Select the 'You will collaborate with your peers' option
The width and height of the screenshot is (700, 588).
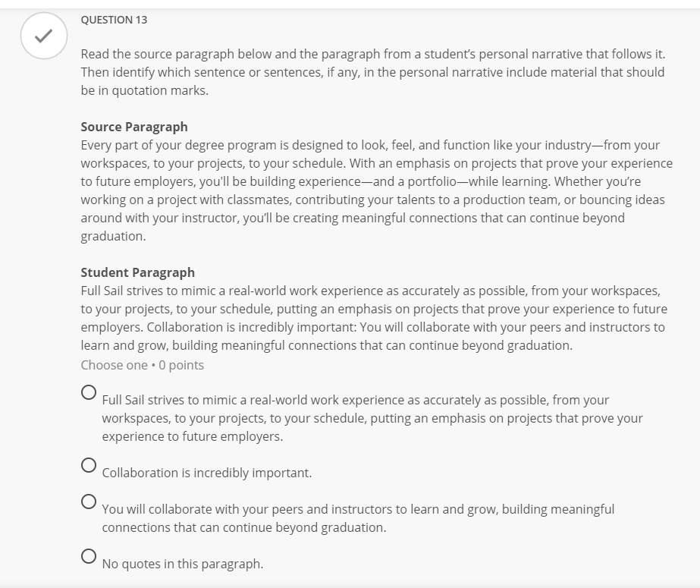[86, 502]
